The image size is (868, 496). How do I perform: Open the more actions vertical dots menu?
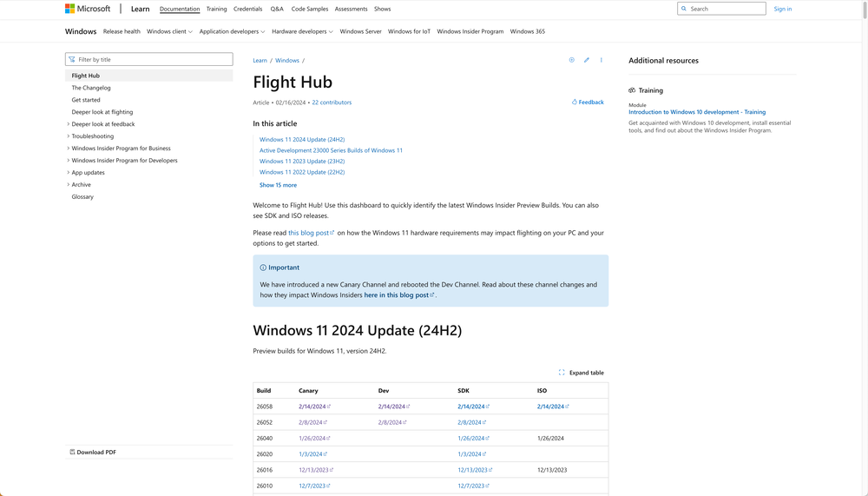tap(602, 60)
